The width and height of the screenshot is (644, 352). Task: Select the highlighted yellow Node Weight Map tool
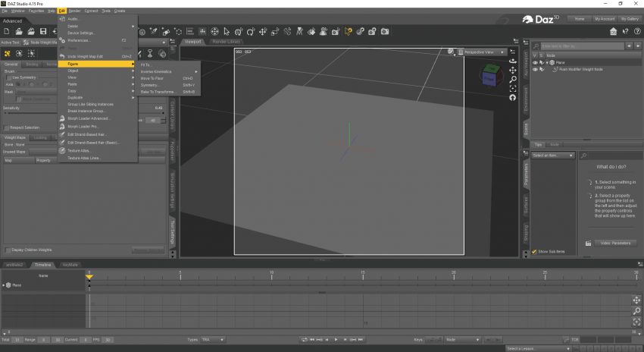[x=349, y=32]
